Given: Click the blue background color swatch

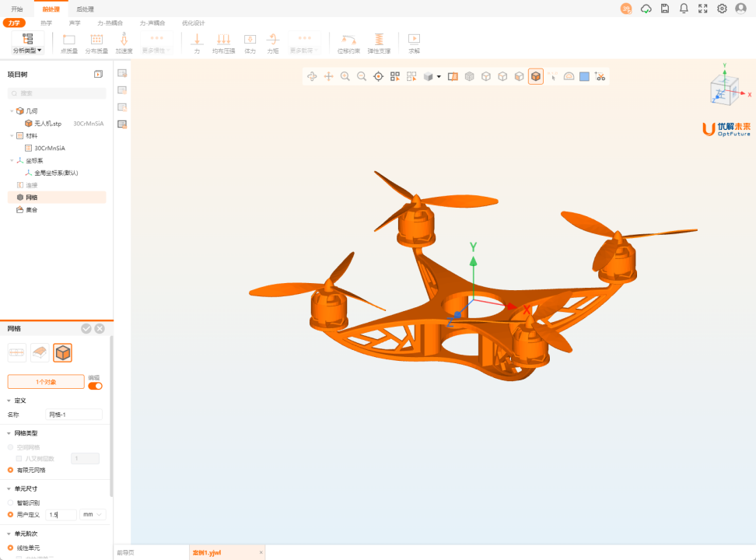Looking at the screenshot, I should (x=584, y=76).
